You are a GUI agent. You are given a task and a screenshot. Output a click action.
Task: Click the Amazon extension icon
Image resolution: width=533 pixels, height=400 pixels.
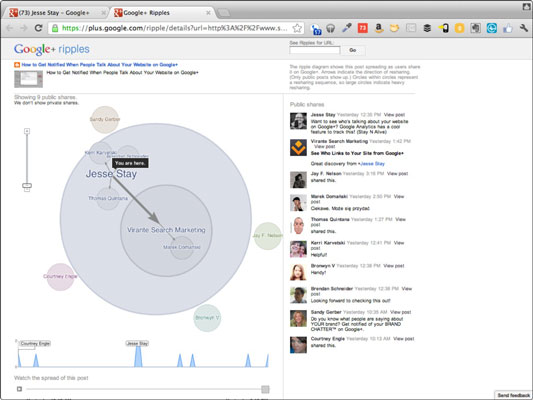pos(379,28)
